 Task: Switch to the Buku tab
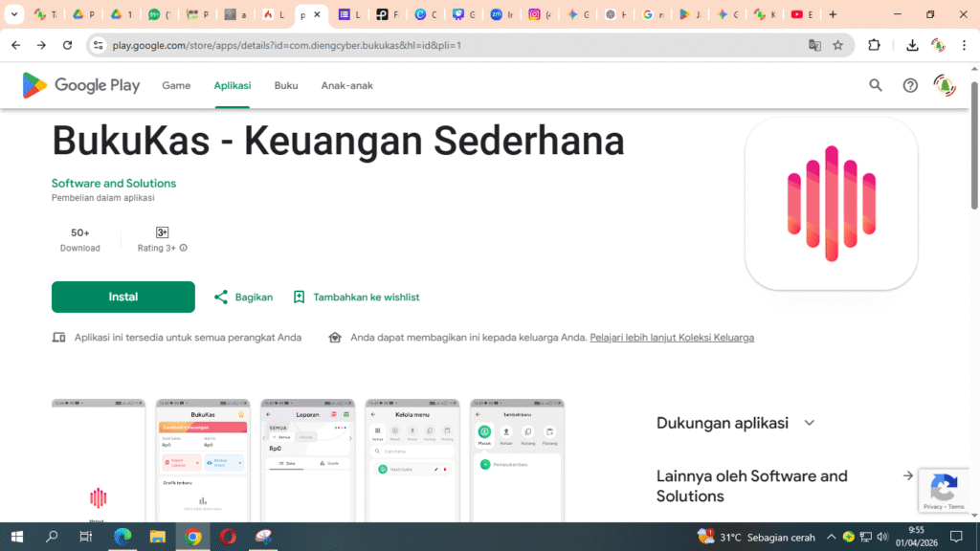point(286,85)
